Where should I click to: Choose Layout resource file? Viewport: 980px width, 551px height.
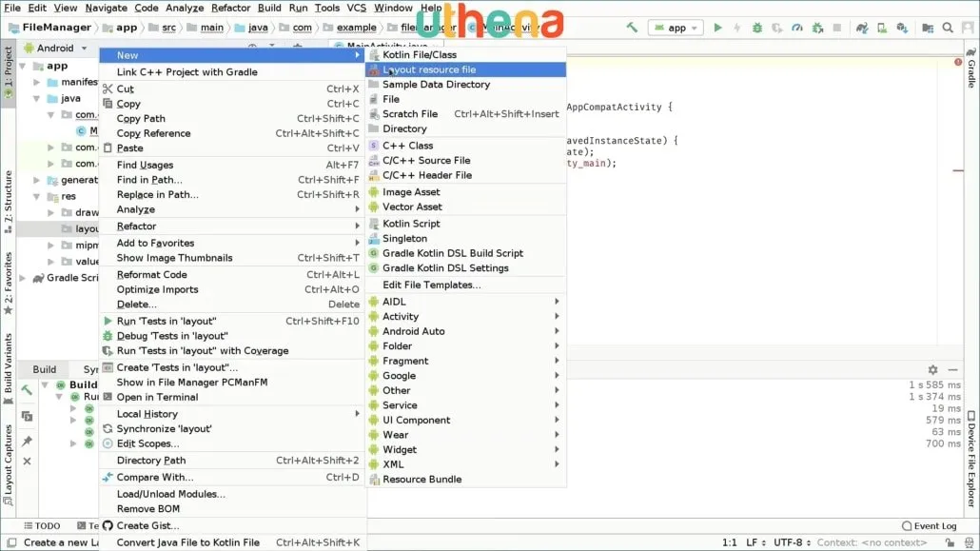(x=465, y=69)
